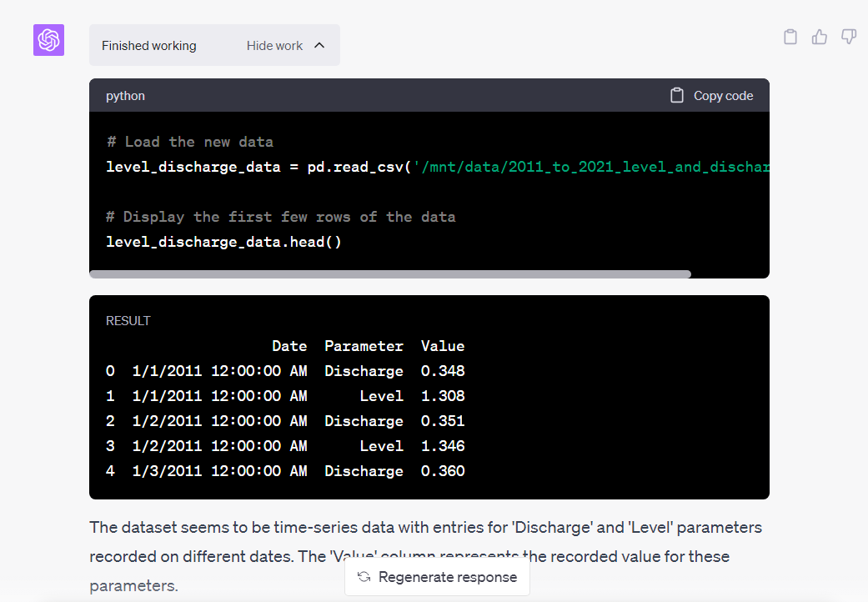
Task: Click the level_discharge_data.head() code line
Action: [x=223, y=242]
